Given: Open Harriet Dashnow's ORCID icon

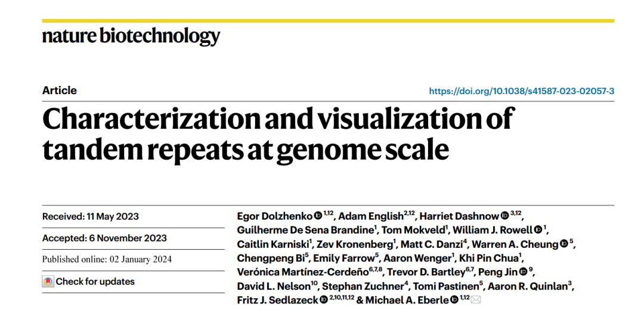Looking at the screenshot, I should (505, 216).
